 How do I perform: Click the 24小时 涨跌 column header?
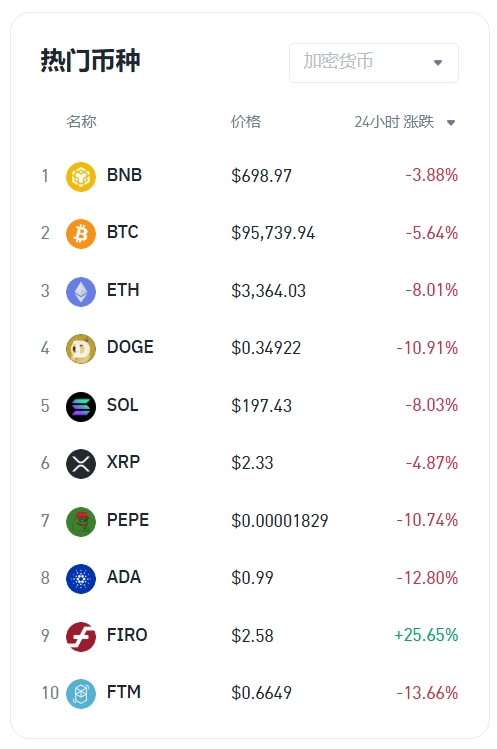394,122
